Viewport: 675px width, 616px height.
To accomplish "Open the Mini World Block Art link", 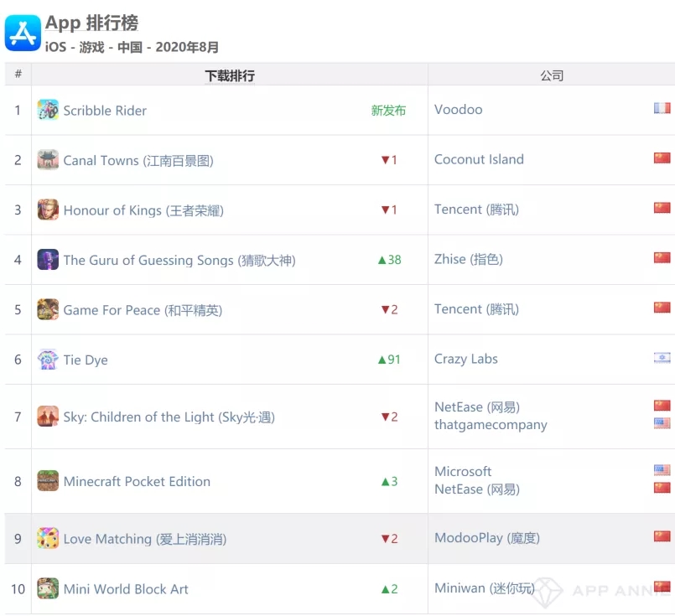I will [x=126, y=589].
